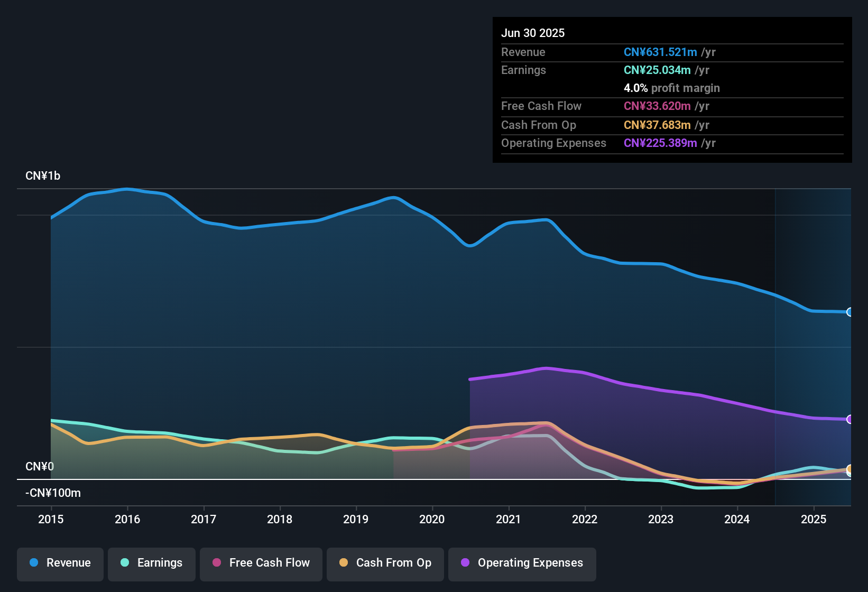Toggle the Revenue series visibility
The width and height of the screenshot is (868, 592).
[x=60, y=563]
